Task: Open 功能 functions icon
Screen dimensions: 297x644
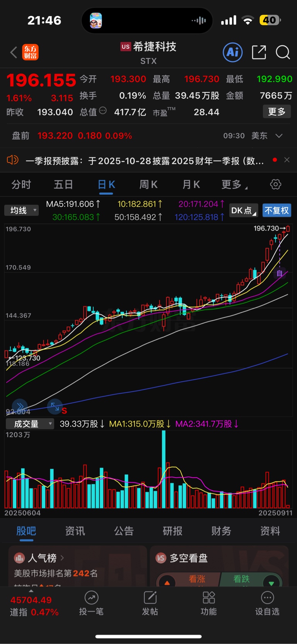Action: (208, 598)
